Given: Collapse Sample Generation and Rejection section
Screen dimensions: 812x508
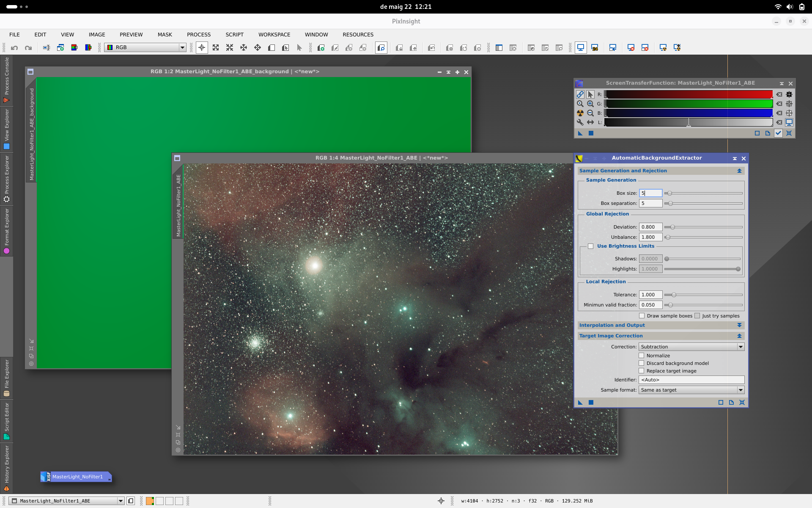Looking at the screenshot, I should [x=739, y=171].
